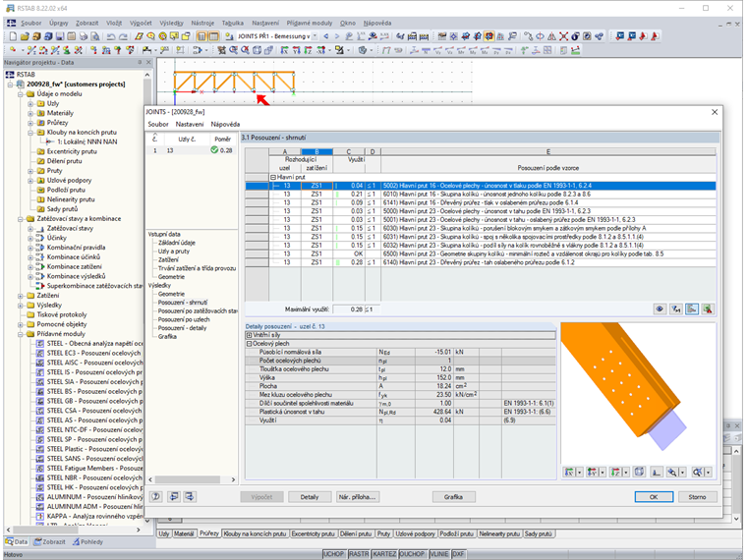This screenshot has height=560, width=747.
Task: Click the view in X direction icon
Action: click(284, 50)
